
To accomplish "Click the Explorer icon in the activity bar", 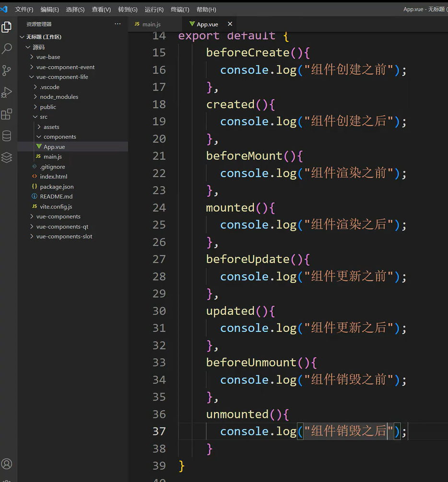I will coord(7,27).
